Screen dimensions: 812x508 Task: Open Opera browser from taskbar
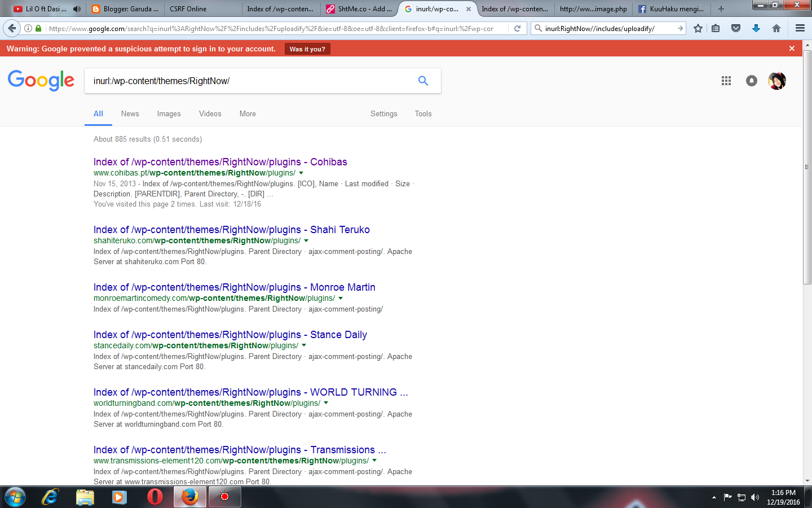(x=155, y=497)
